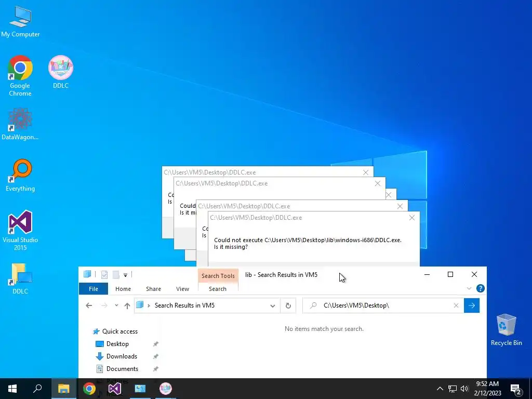The image size is (532, 399).
Task: Click DDLC app icon in the taskbar
Action: [x=166, y=389]
